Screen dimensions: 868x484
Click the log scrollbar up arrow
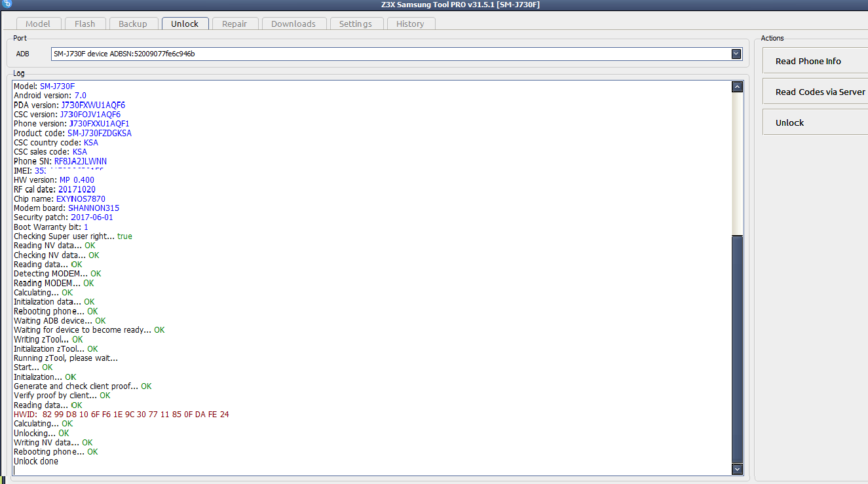[x=738, y=86]
